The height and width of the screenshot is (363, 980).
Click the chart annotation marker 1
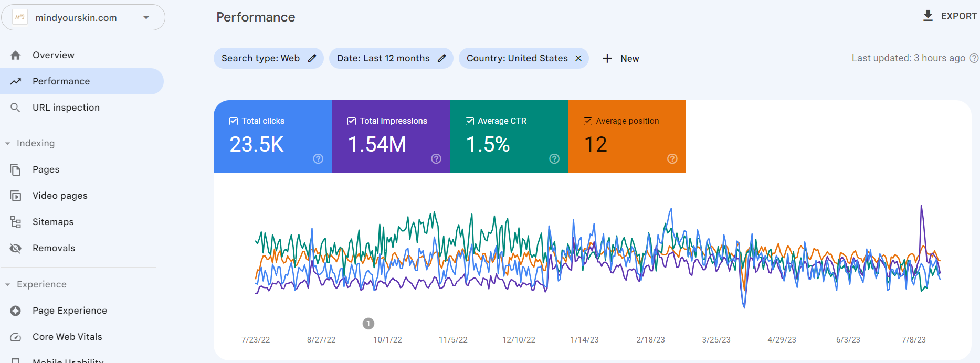[x=368, y=324]
